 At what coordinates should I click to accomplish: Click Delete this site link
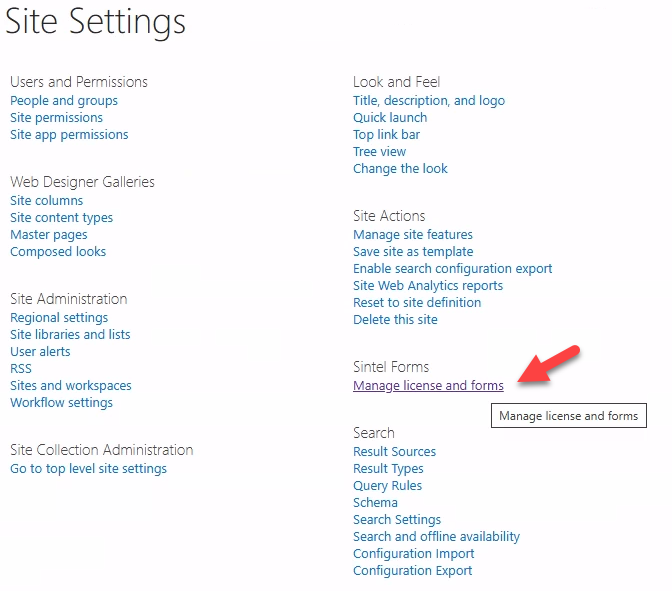(395, 319)
